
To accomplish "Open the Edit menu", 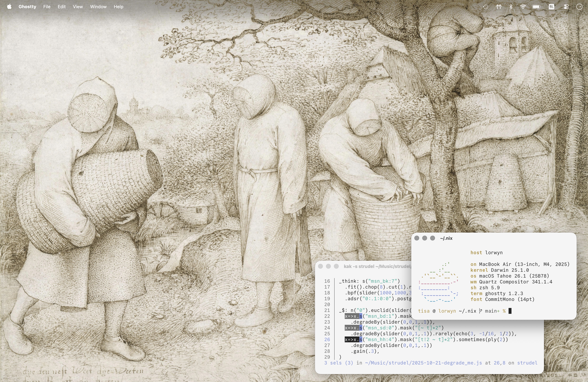I will (62, 7).
